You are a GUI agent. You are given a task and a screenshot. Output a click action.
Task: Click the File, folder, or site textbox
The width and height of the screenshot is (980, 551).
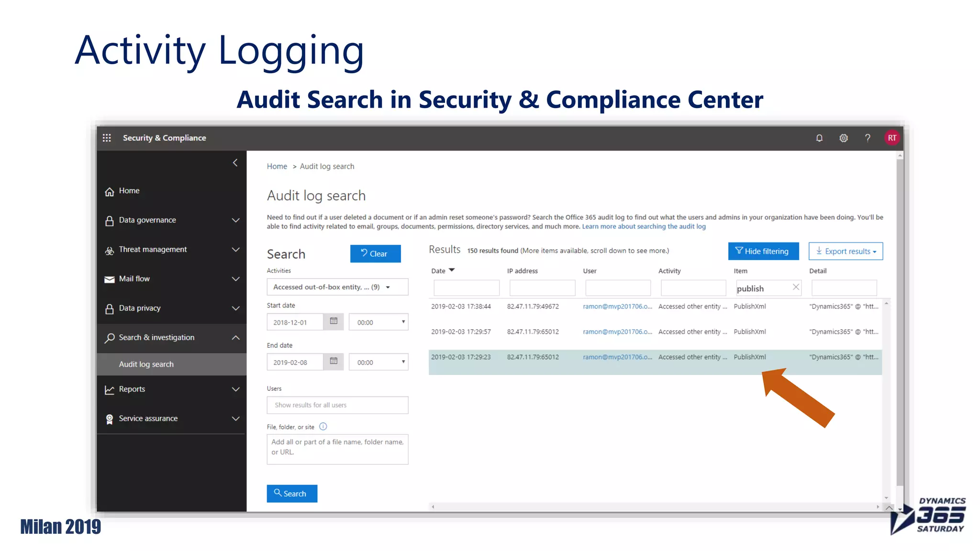pyautogui.click(x=337, y=449)
